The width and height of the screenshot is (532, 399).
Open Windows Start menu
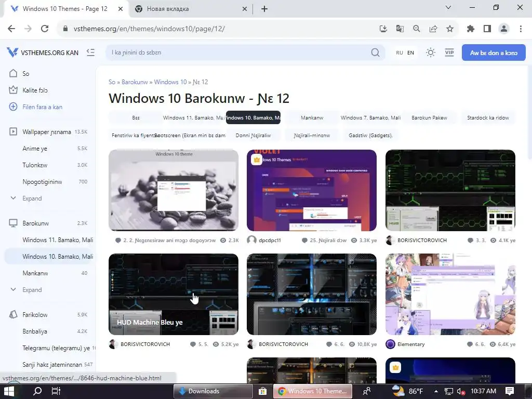8,391
